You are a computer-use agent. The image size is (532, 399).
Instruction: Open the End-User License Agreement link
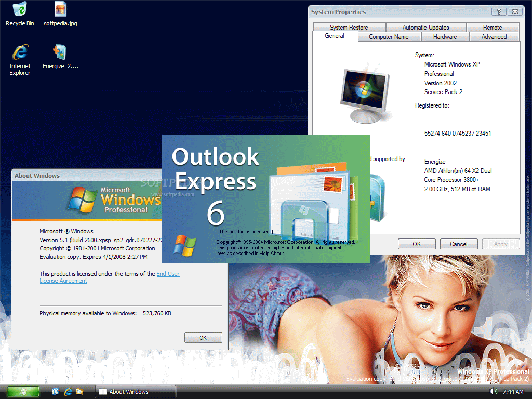(x=110, y=277)
